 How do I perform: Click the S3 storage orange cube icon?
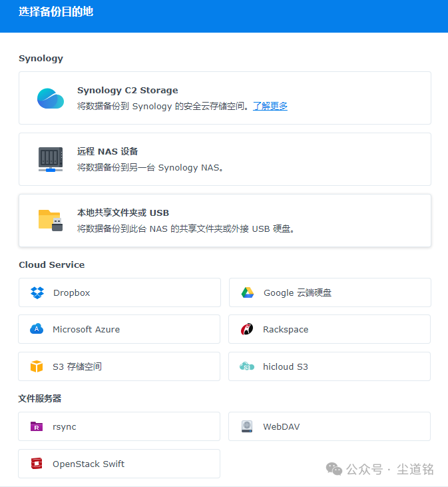point(37,366)
